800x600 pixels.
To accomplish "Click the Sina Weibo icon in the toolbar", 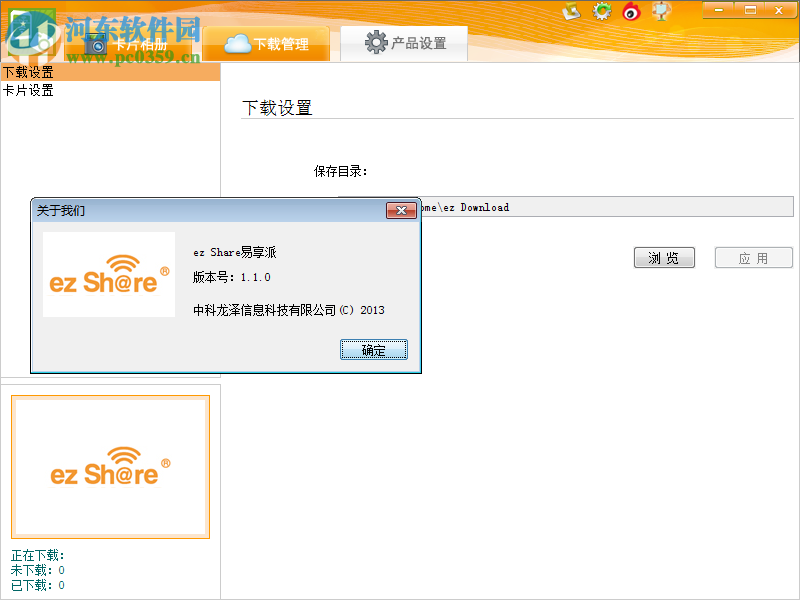I will point(632,11).
